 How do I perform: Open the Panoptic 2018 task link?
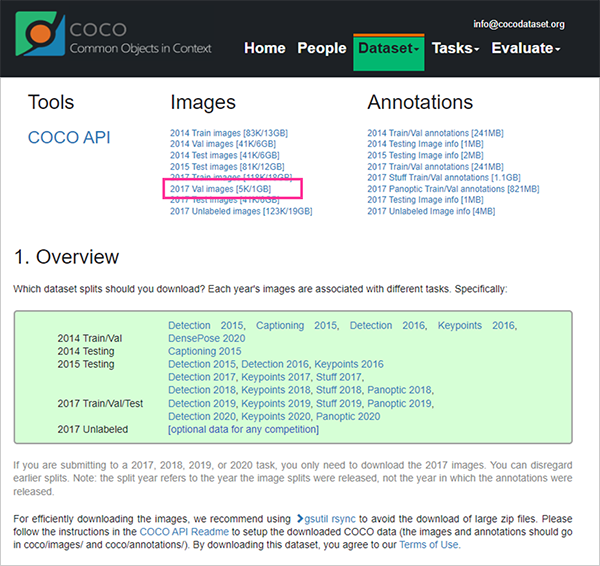pos(399,390)
